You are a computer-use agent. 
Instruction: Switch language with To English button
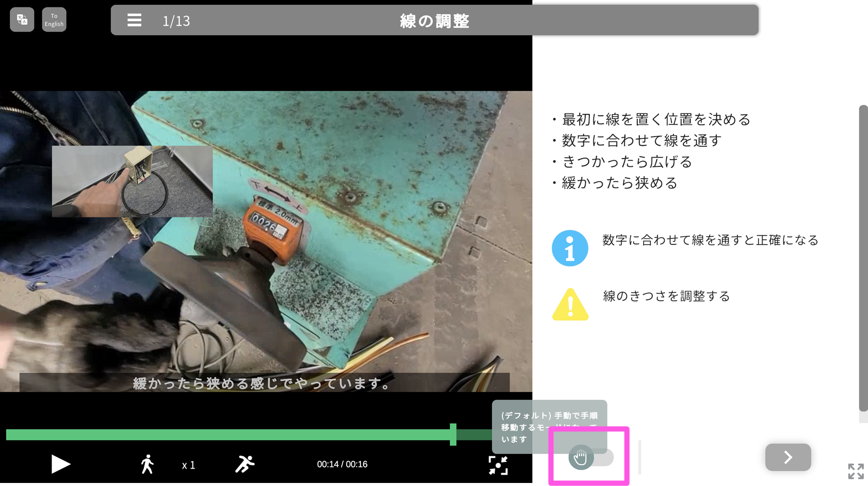tap(54, 20)
